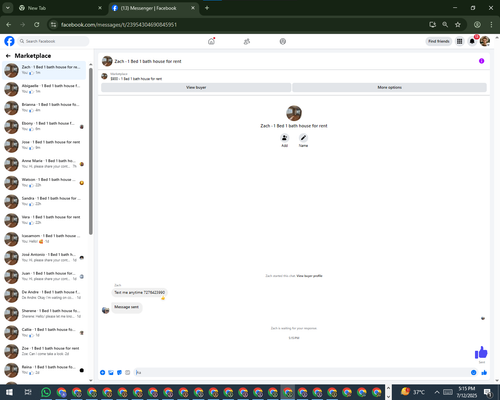Open the Anna Maria conversation

tap(44, 164)
